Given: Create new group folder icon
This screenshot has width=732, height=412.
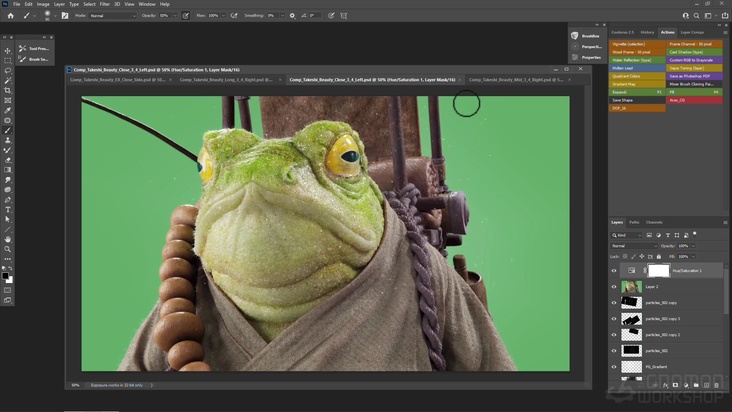Looking at the screenshot, I should (696, 385).
